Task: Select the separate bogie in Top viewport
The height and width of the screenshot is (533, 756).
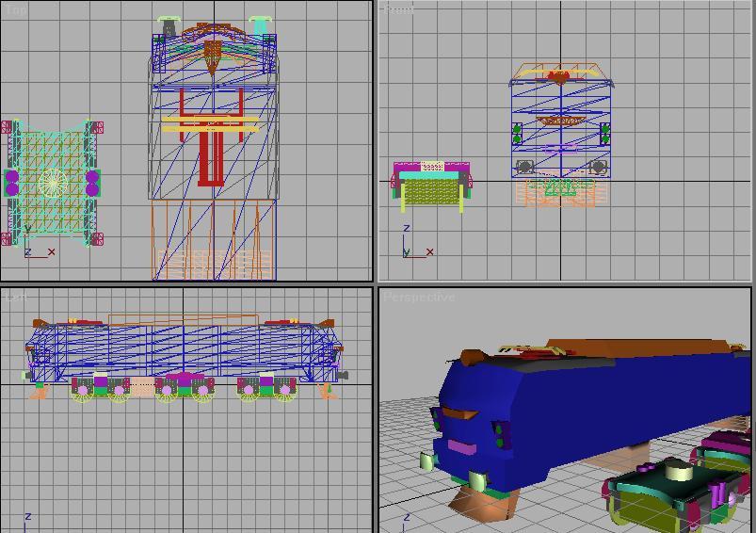Action: 52,182
